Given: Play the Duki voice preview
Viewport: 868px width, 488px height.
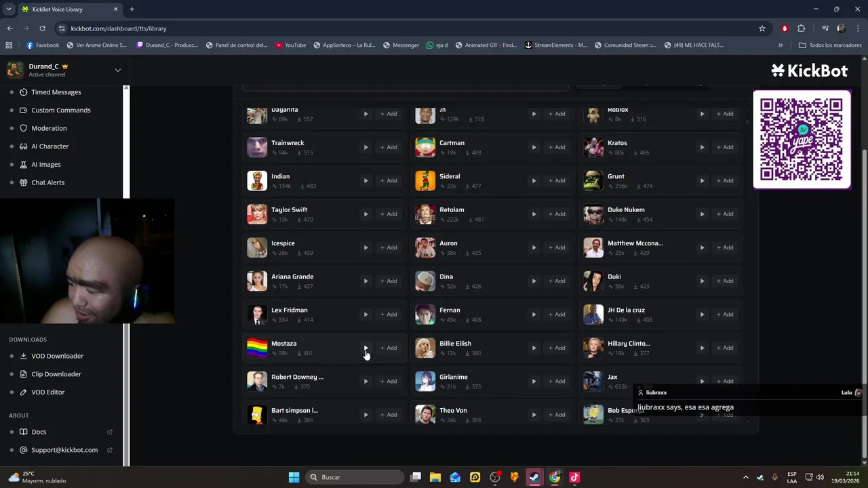Looking at the screenshot, I should [x=702, y=281].
